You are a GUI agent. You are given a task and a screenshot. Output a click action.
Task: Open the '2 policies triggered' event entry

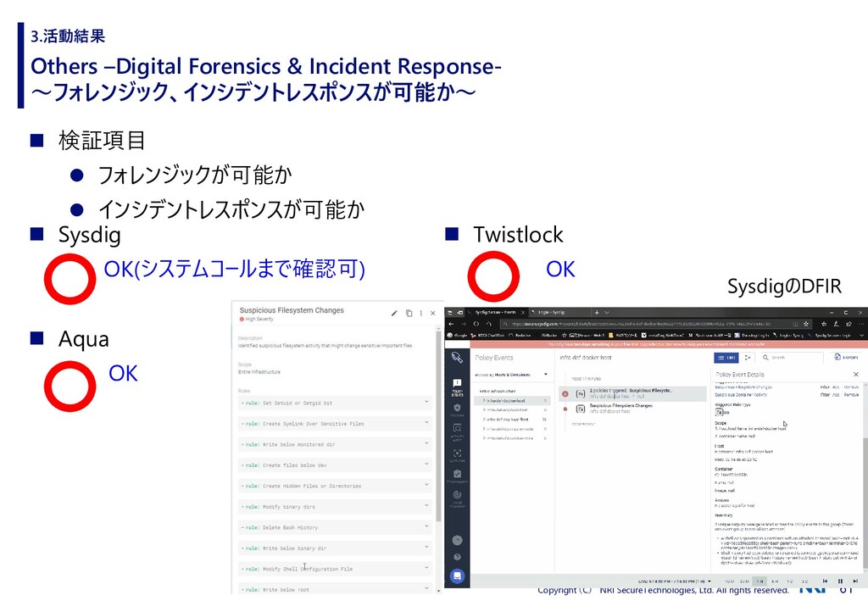[x=632, y=393]
